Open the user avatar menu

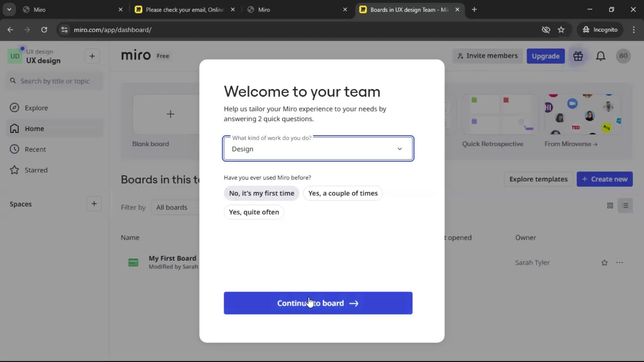pyautogui.click(x=623, y=56)
